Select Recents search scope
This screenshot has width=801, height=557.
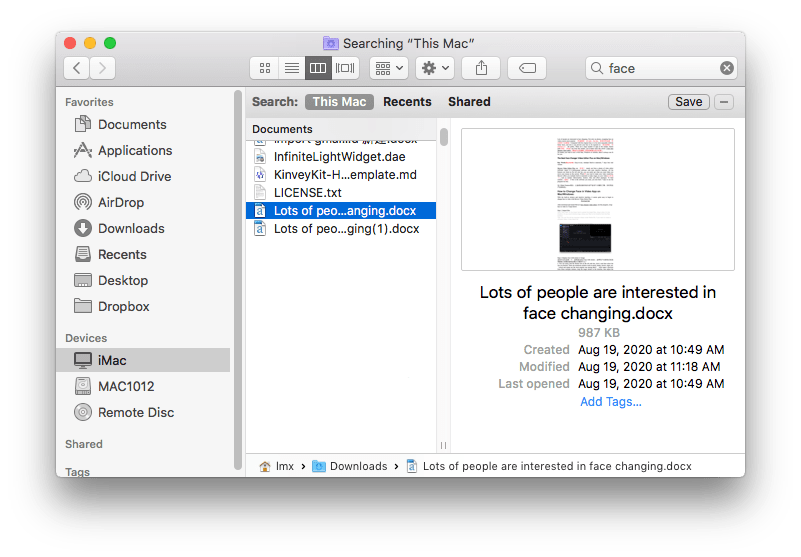[x=407, y=102]
